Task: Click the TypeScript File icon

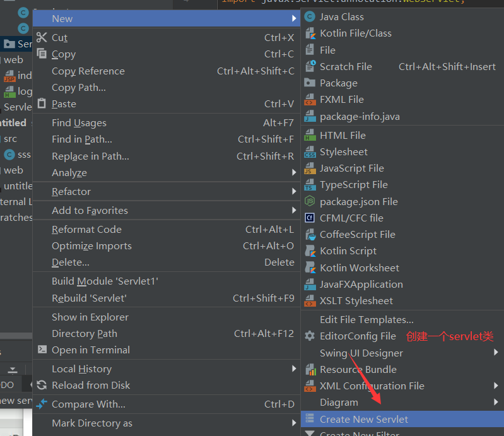Action: click(310, 185)
